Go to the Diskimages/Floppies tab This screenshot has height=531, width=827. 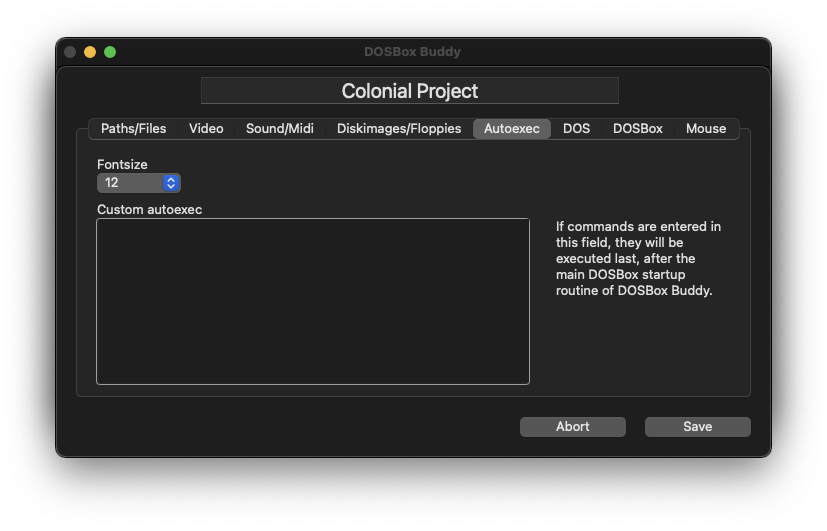399,129
